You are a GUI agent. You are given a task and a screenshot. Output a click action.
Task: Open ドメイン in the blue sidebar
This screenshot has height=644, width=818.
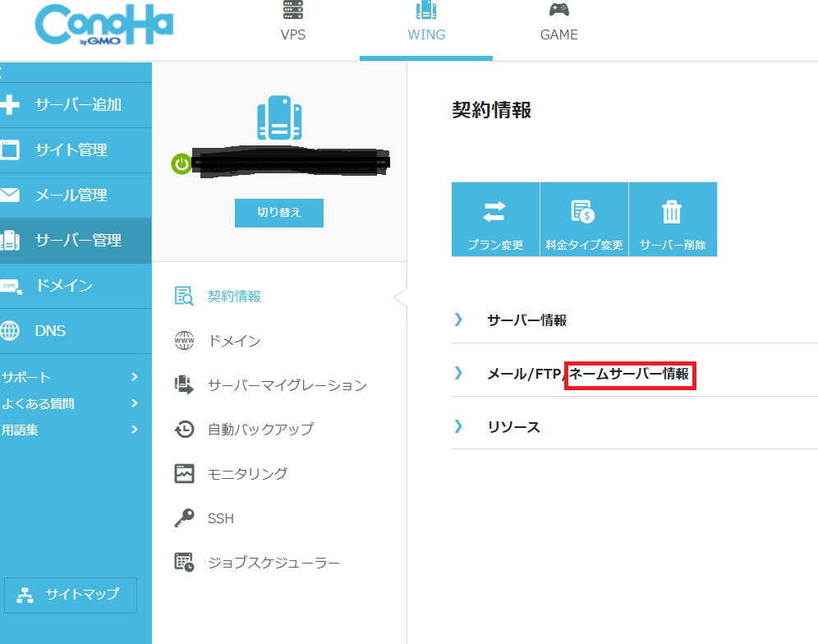click(76, 286)
